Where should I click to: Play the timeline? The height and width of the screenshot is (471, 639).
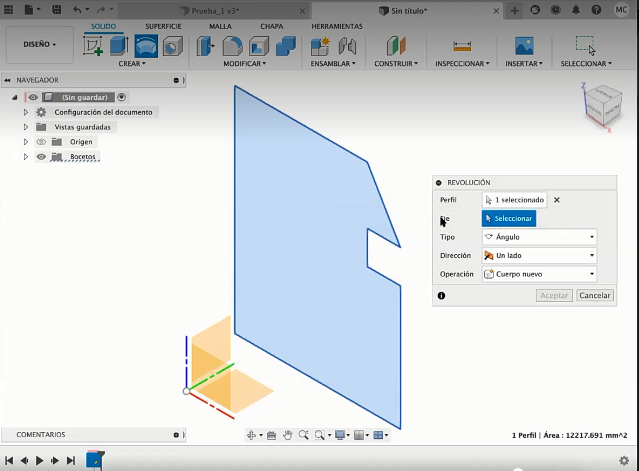tap(40, 460)
